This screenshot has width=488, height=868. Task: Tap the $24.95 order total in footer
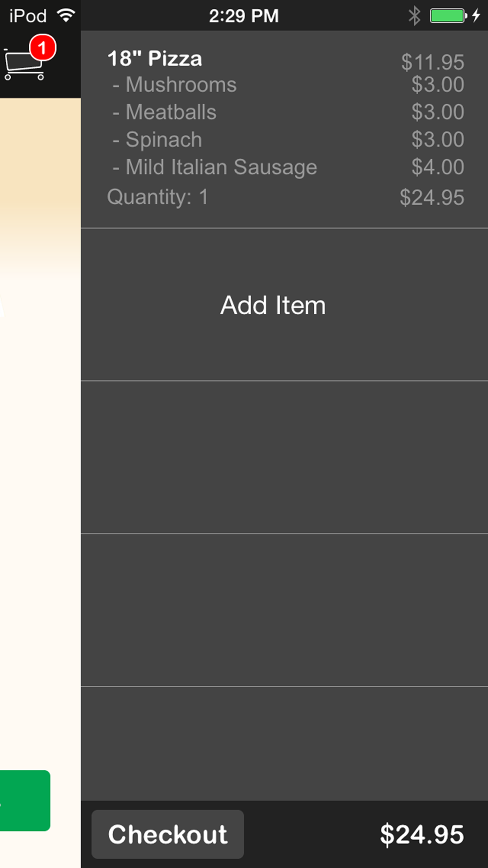pyautogui.click(x=422, y=834)
